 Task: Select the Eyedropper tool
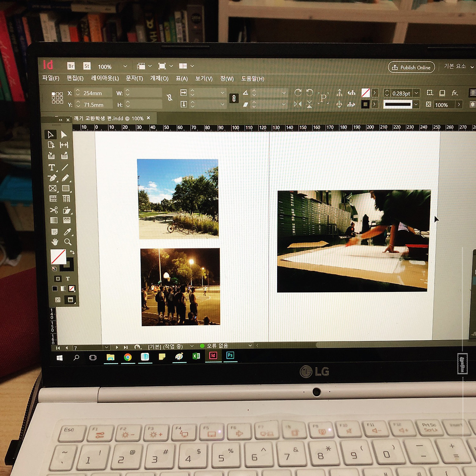coord(67,232)
